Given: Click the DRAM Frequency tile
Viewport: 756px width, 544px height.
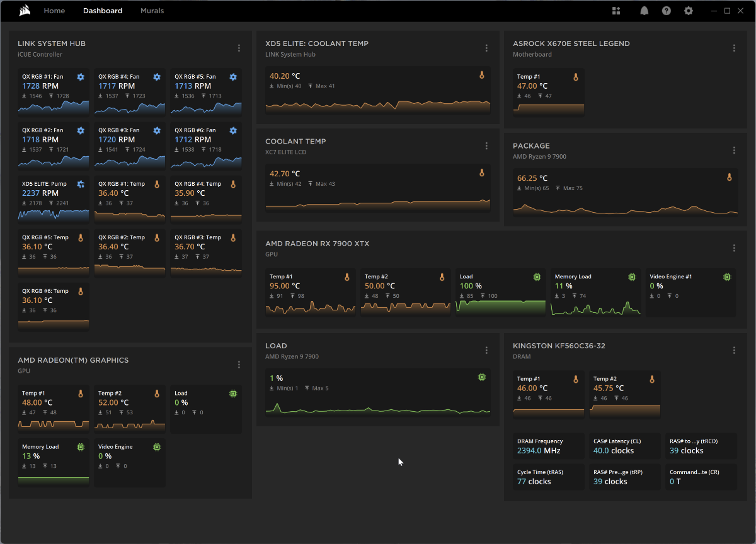Looking at the screenshot, I should (x=548, y=446).
